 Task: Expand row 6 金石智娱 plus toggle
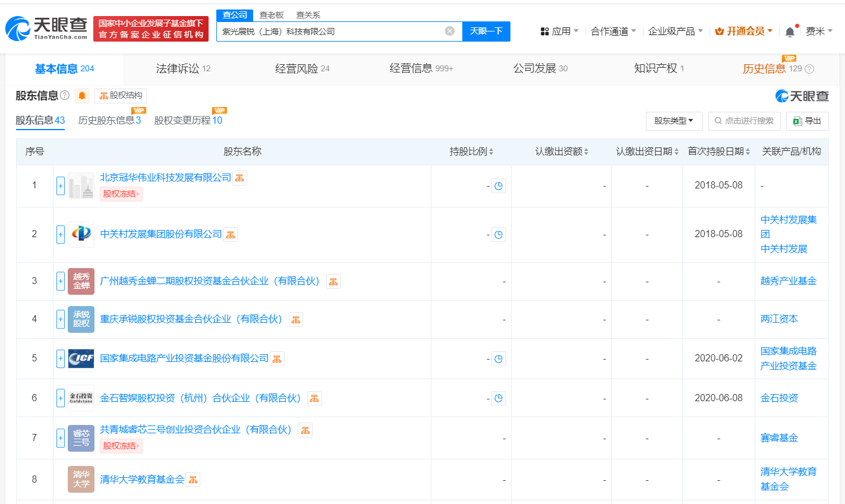coord(61,398)
